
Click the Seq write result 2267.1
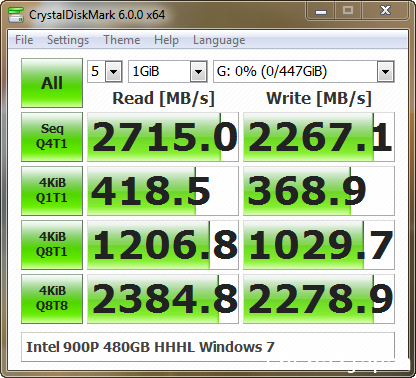point(319,137)
